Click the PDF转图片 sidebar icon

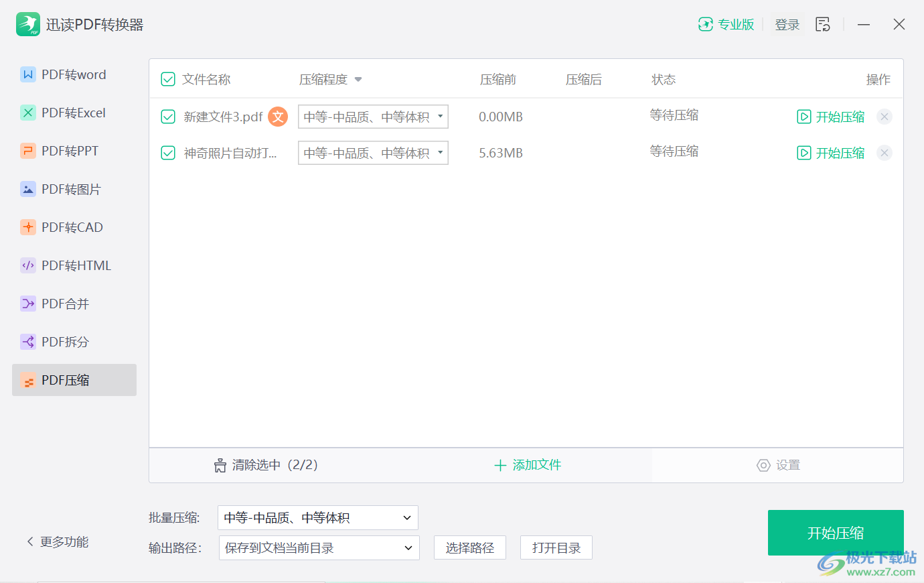28,189
